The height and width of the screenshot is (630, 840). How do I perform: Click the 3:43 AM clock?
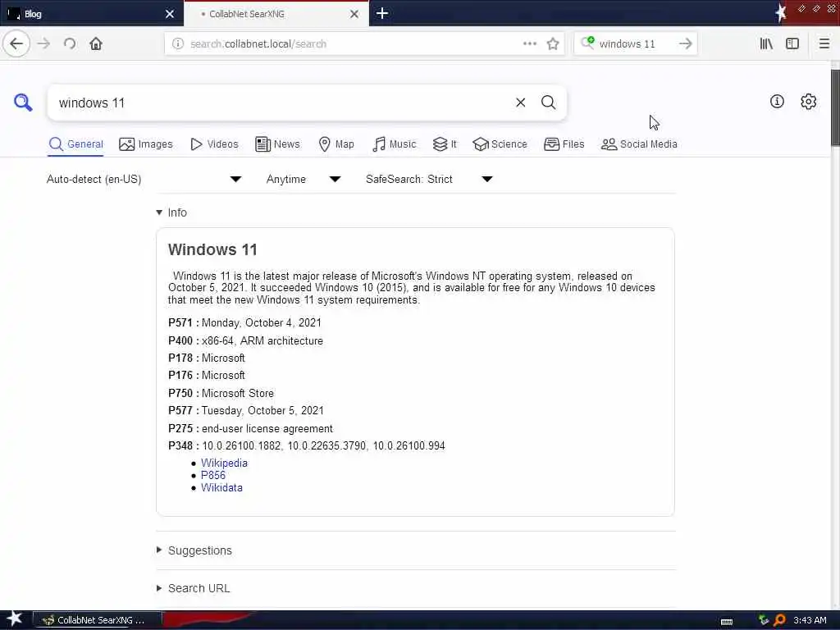click(810, 620)
